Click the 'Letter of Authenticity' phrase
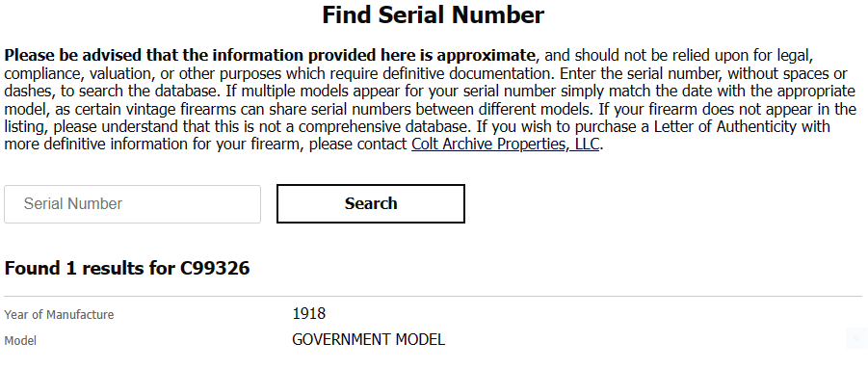Image resolution: width=868 pixels, height=369 pixels. [731, 126]
